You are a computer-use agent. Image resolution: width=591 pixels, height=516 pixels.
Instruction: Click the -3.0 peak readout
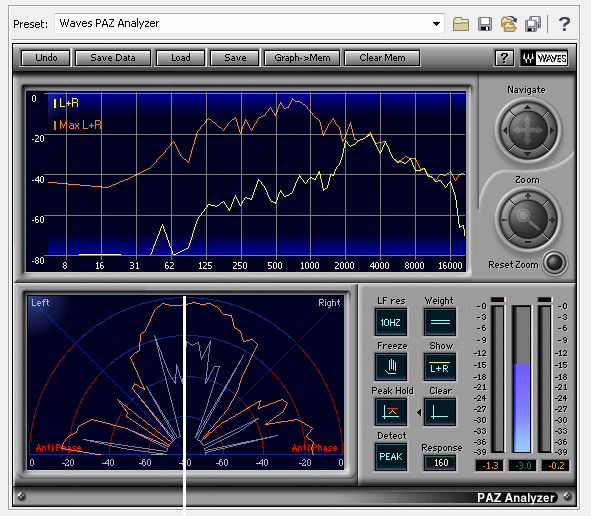coord(522,465)
